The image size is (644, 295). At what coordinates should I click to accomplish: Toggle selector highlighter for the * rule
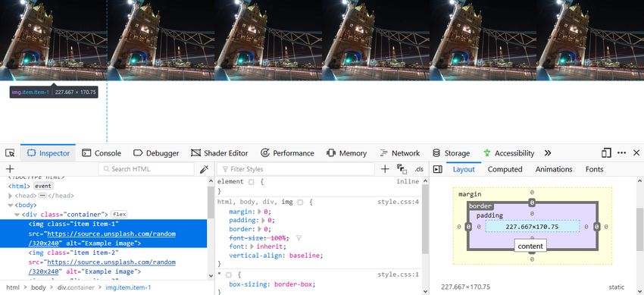coord(228,275)
